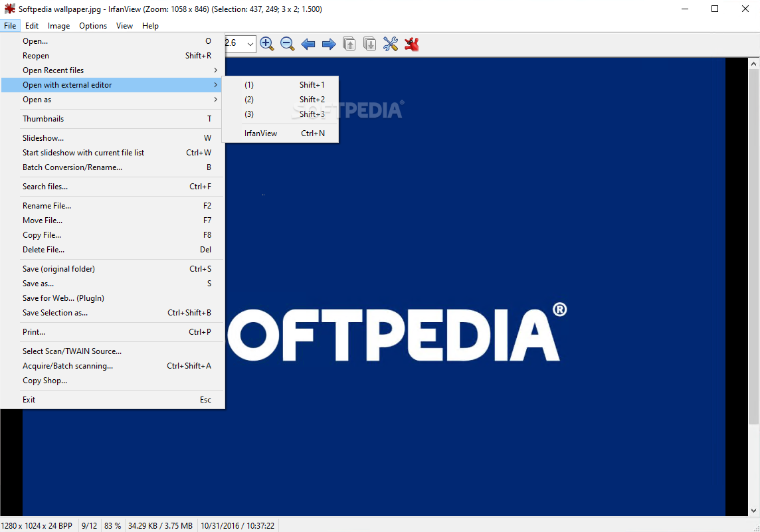Viewport: 760px width, 532px height.
Task: Select Slideshow... menu entry
Action: click(x=112, y=138)
